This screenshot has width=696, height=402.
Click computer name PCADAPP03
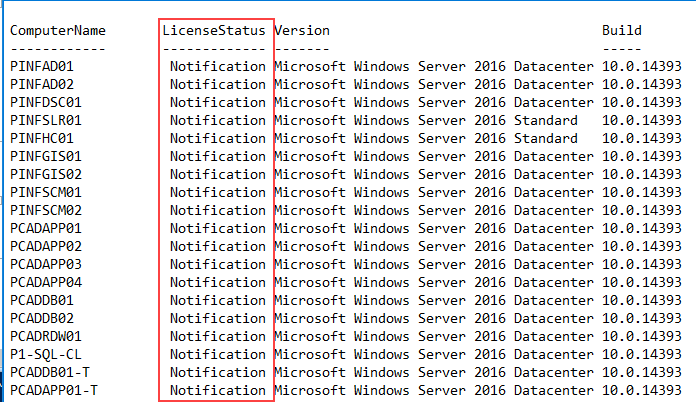coord(46,264)
